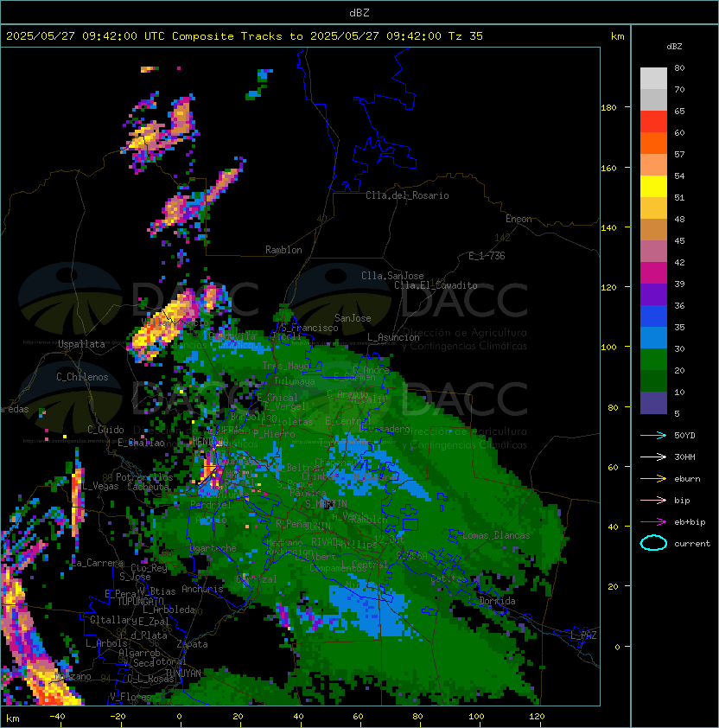Viewport: 719px width, 728px height.
Task: Pick the purple 36-39 dBZ swatch
Action: tap(653, 295)
